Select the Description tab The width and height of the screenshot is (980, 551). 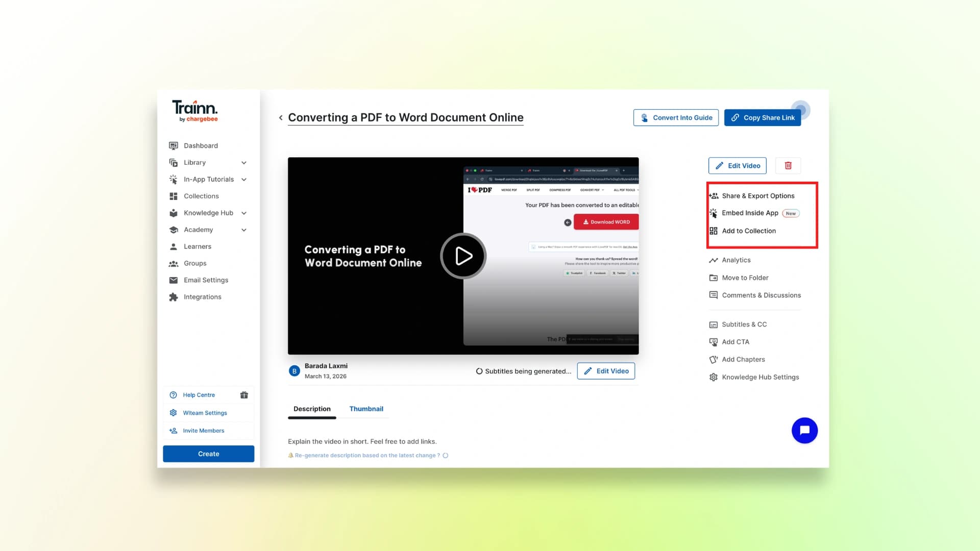pyautogui.click(x=312, y=409)
